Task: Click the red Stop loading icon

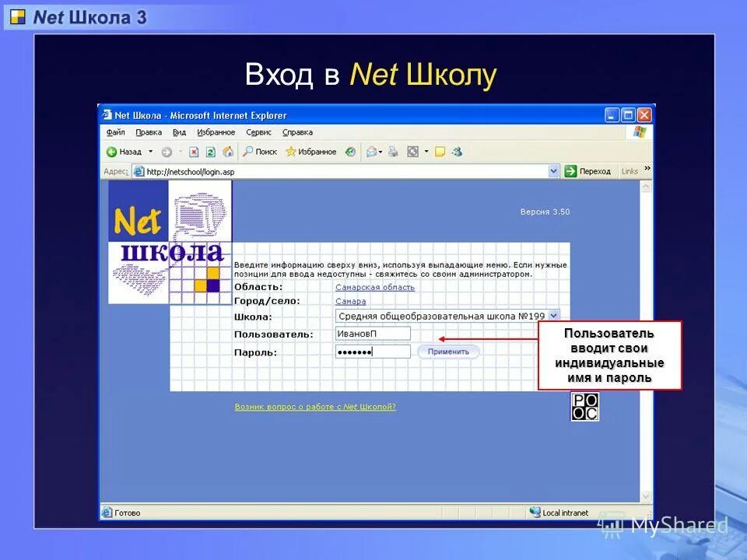Action: pos(195,152)
